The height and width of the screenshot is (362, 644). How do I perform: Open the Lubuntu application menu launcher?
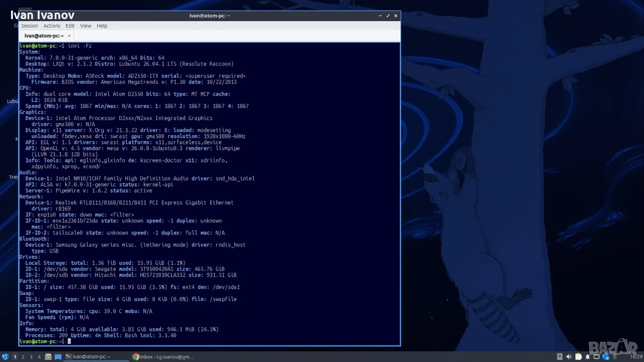point(5,357)
